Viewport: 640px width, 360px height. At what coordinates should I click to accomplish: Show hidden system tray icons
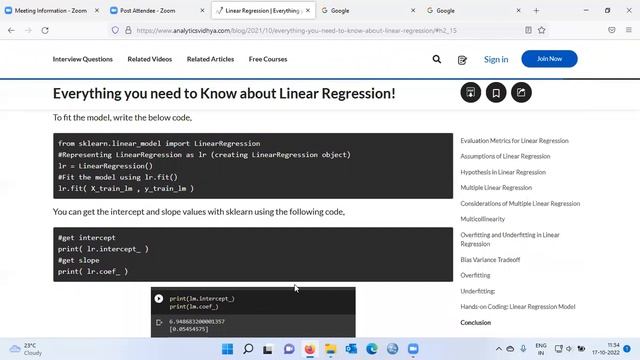coord(498,349)
